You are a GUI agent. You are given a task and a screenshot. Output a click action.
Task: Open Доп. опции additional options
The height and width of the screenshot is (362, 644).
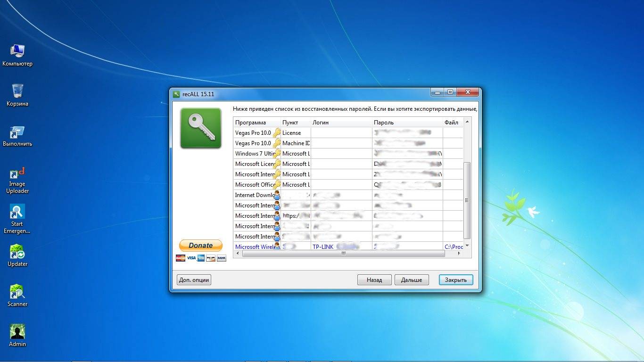[x=194, y=280]
